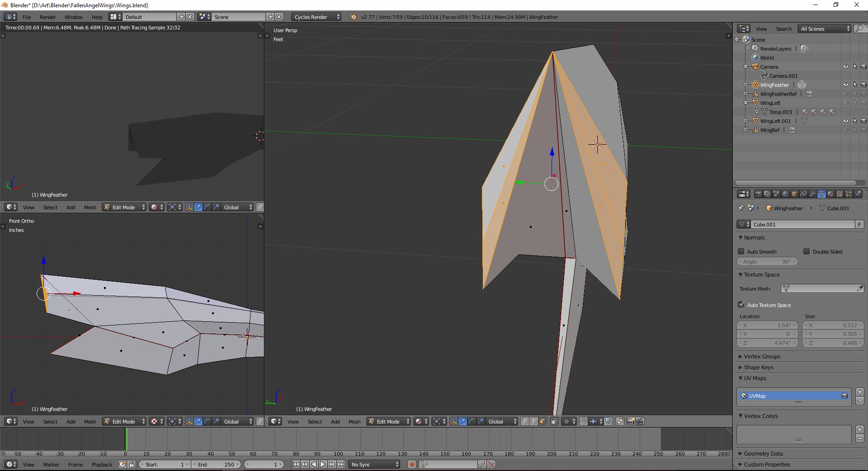Open the Material properties tab
The height and width of the screenshot is (471, 868).
pyautogui.click(x=830, y=194)
